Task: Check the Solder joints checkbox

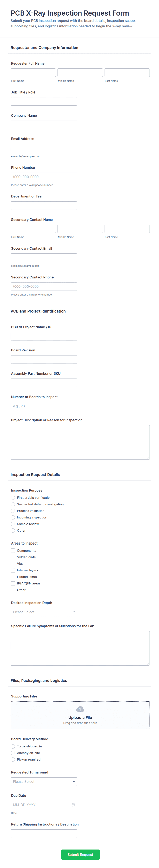Action: [x=13, y=557]
